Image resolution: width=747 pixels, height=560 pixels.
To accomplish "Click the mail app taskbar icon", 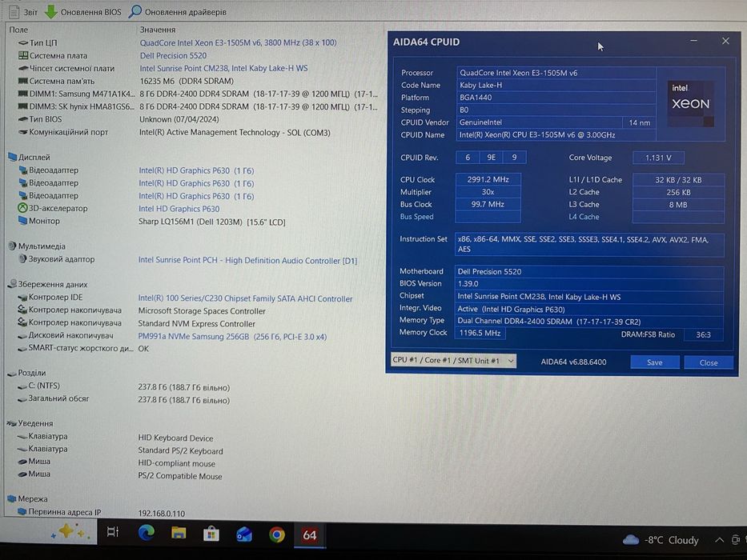I will [x=244, y=534].
